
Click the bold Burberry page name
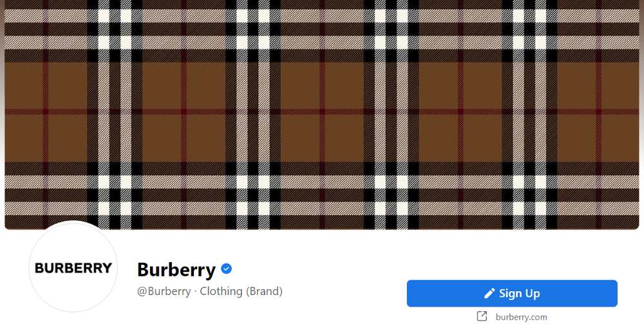point(176,269)
